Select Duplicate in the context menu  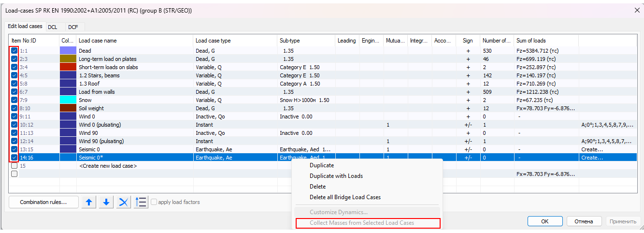tap(321, 165)
